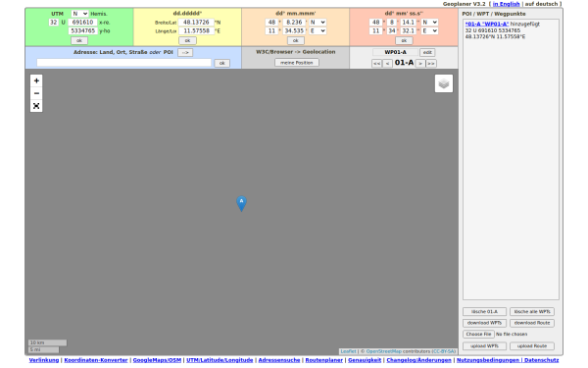Focus the UTM y-ho field 5334765
Image resolution: width=588 pixels, height=368 pixels.
(x=83, y=30)
